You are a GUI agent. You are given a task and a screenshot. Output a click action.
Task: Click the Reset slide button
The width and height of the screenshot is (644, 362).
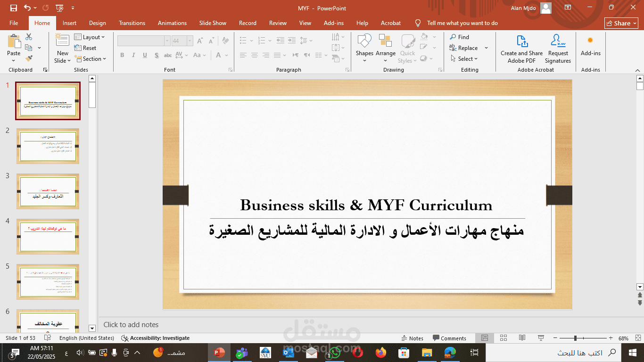pos(85,48)
